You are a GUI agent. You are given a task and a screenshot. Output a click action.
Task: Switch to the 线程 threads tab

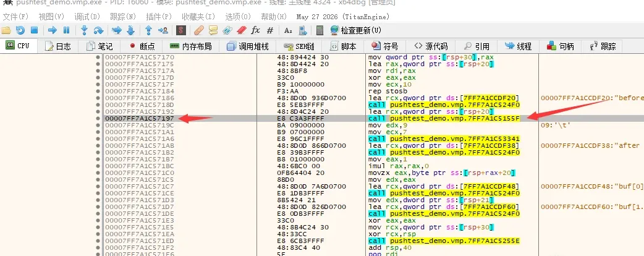tap(519, 46)
